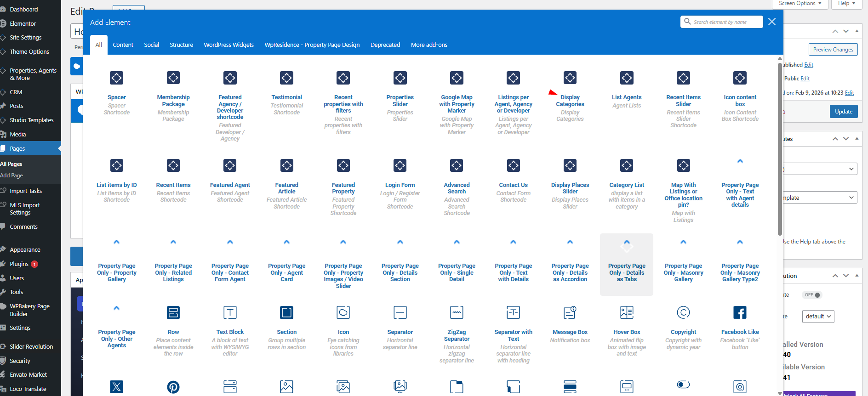The height and width of the screenshot is (396, 868).
Task: Toggle the OFF switch in right panel
Action: [812, 295]
